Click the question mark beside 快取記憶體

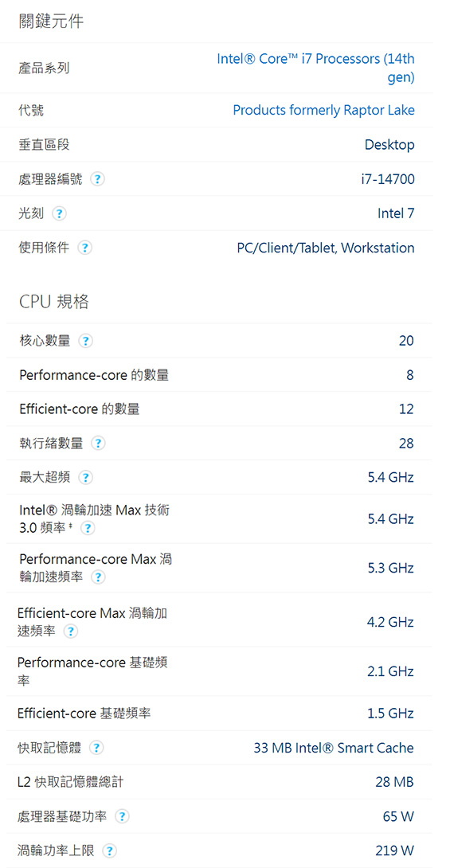pyautogui.click(x=96, y=749)
